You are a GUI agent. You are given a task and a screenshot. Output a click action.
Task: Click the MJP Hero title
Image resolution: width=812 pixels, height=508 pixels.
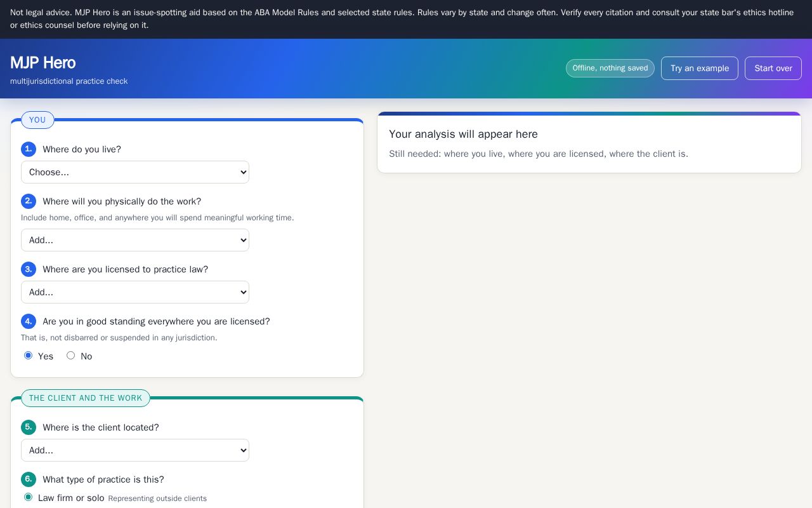tap(43, 63)
